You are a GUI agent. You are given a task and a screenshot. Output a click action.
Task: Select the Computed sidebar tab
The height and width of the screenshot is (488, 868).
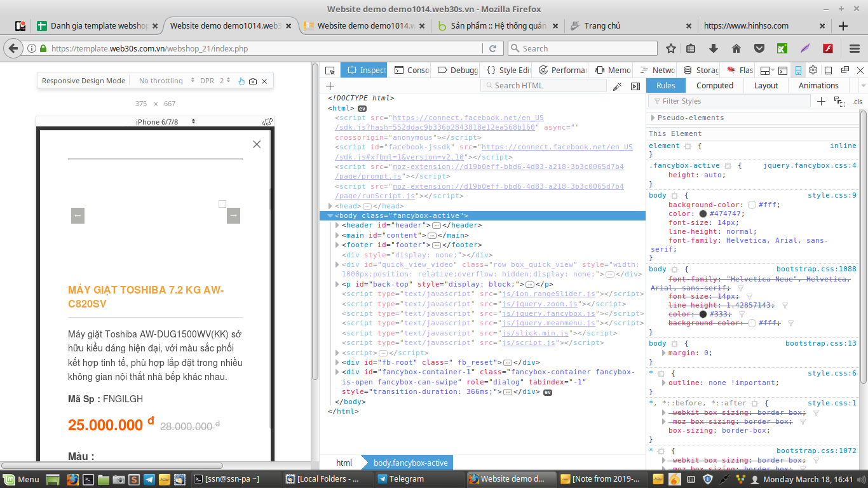(714, 86)
